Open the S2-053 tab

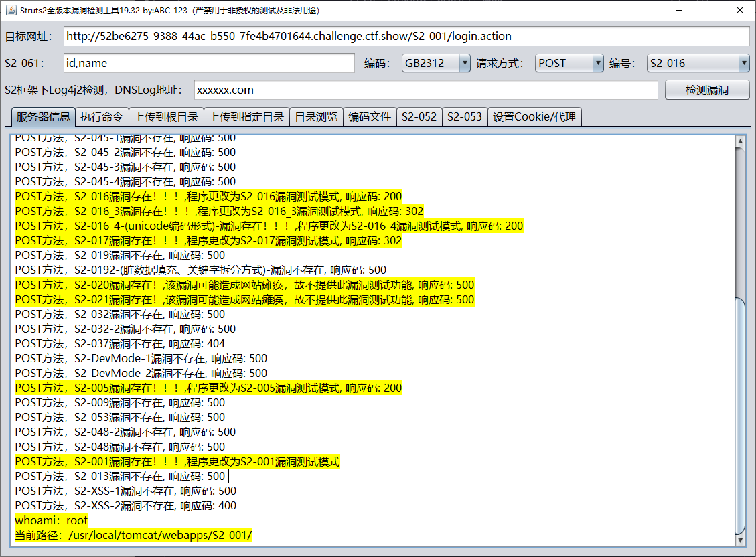click(x=465, y=116)
